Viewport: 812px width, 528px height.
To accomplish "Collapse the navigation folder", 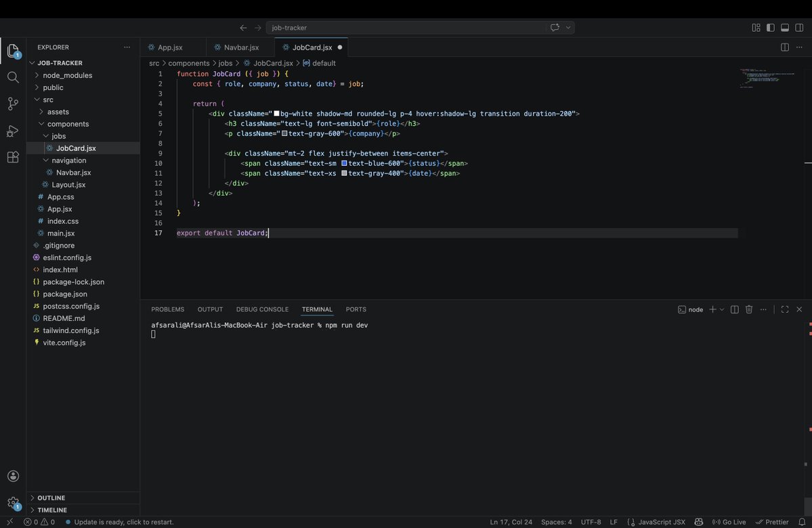I will [x=83, y=160].
